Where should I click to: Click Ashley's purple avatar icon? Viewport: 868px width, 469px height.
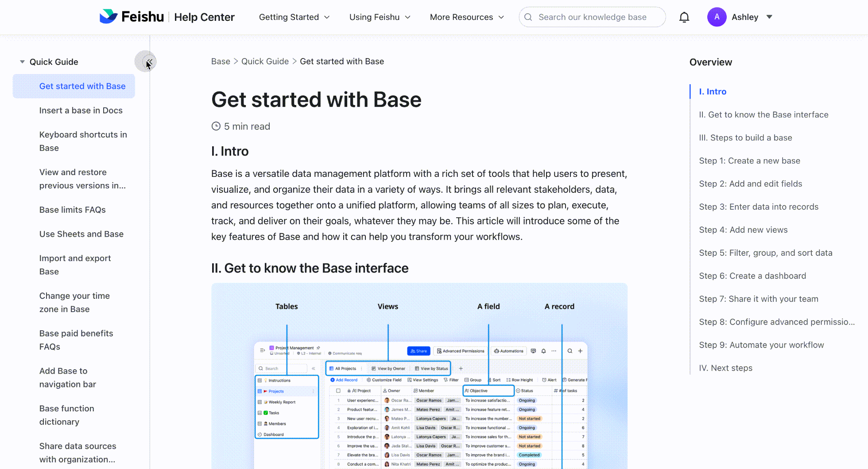point(717,17)
